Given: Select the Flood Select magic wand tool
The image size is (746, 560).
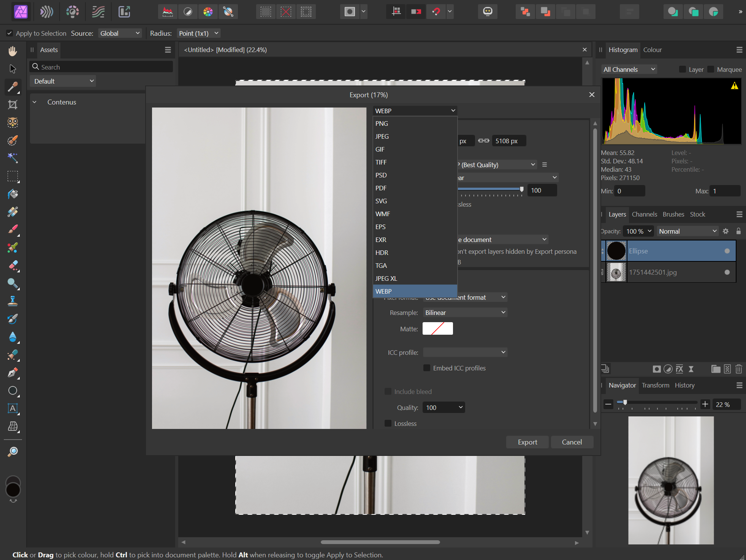Looking at the screenshot, I should tap(13, 158).
